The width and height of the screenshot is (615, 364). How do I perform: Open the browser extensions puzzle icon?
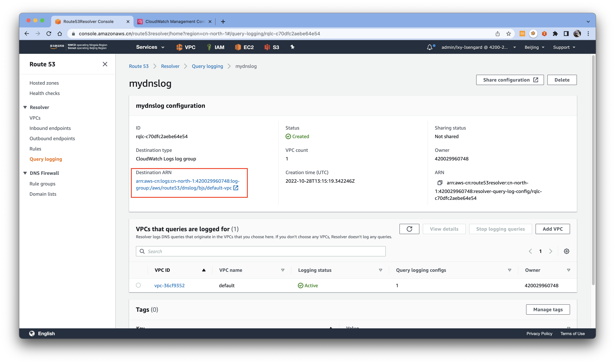coord(555,34)
